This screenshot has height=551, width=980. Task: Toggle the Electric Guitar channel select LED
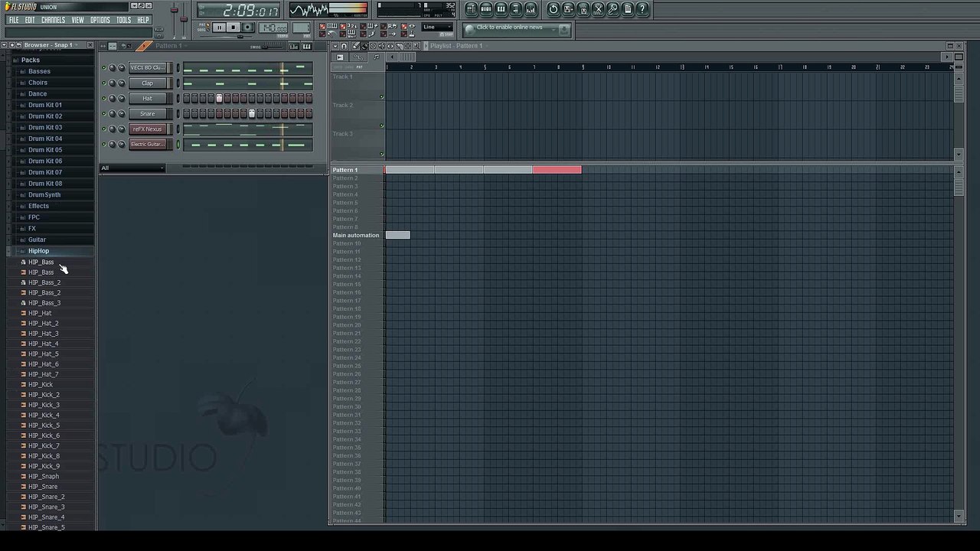pos(178,144)
